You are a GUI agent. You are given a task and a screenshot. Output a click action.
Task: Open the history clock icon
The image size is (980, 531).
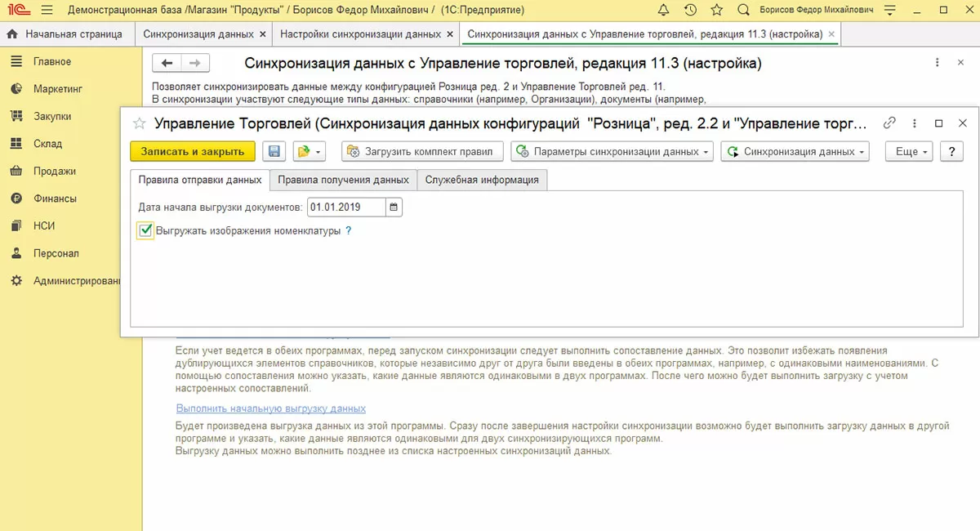pos(690,11)
